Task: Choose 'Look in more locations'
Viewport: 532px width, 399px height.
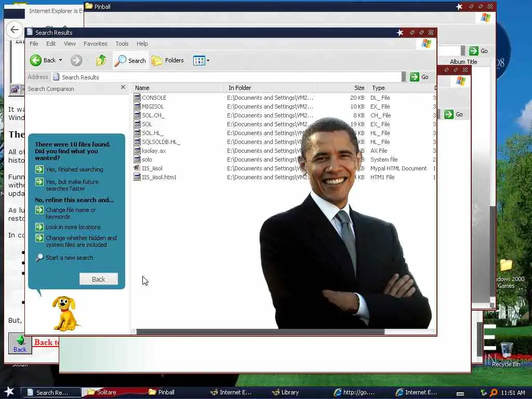Action: (68, 227)
